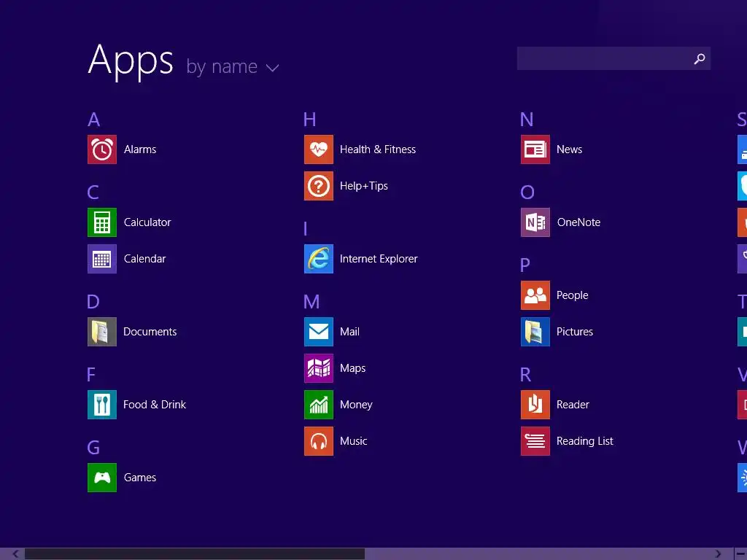Click the 'Documents' label text

pos(150,332)
